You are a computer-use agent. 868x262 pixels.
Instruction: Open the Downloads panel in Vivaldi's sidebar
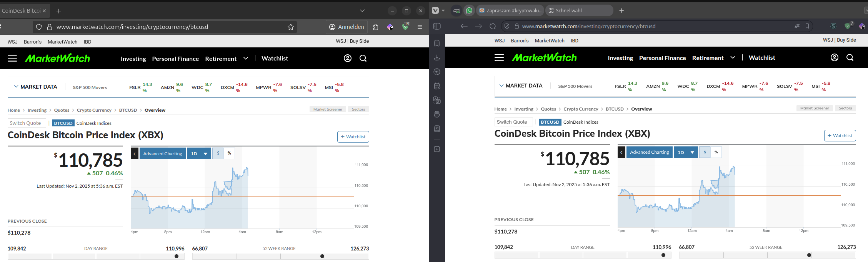pyautogui.click(x=437, y=57)
